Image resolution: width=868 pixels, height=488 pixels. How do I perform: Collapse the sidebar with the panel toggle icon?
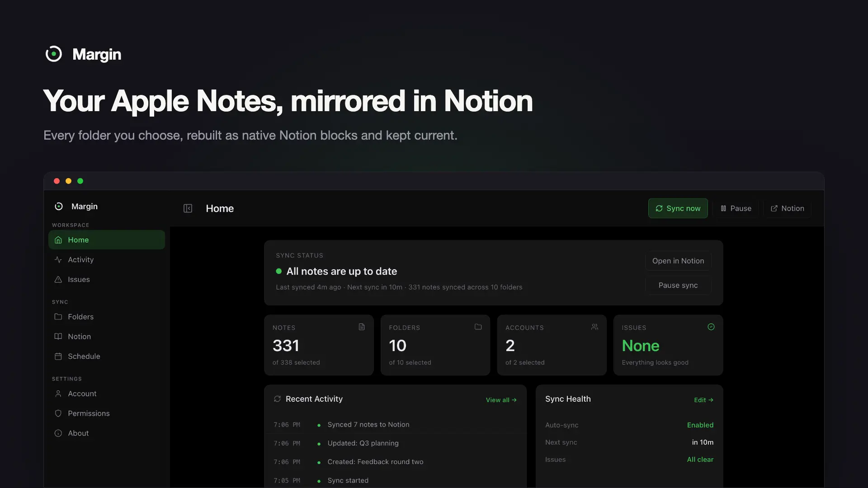[x=188, y=208]
